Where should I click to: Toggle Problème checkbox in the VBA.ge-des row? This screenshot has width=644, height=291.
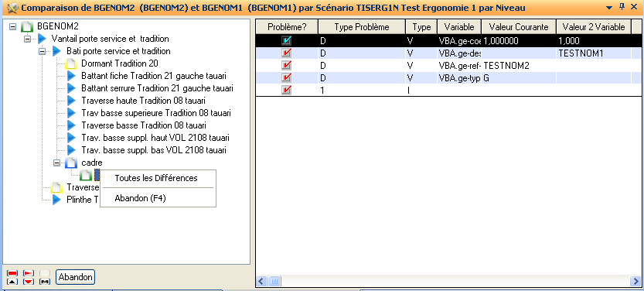click(x=286, y=53)
